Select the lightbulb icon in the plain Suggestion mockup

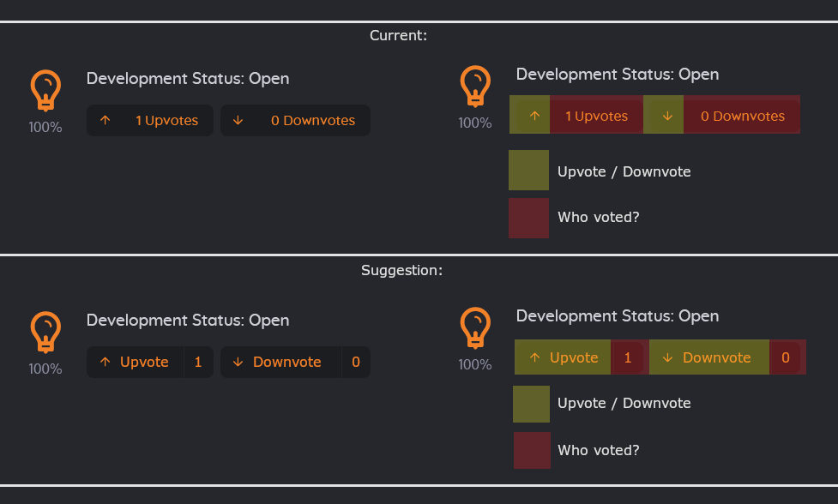pyautogui.click(x=45, y=332)
